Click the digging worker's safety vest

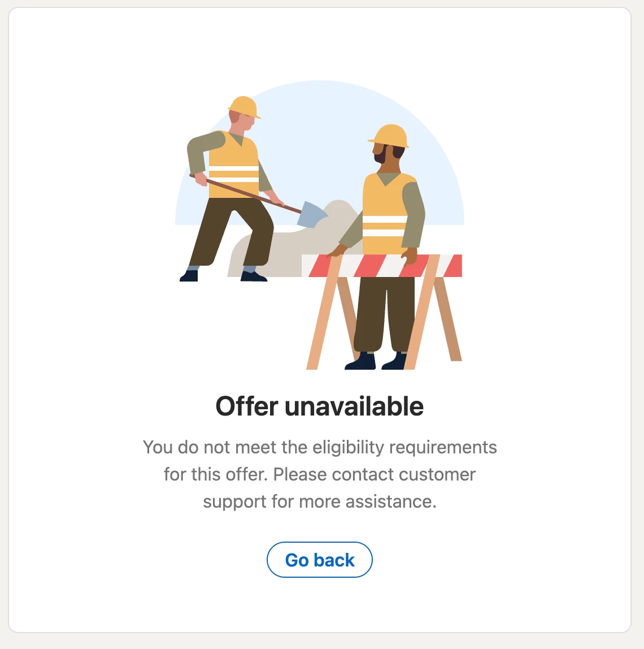[234, 166]
